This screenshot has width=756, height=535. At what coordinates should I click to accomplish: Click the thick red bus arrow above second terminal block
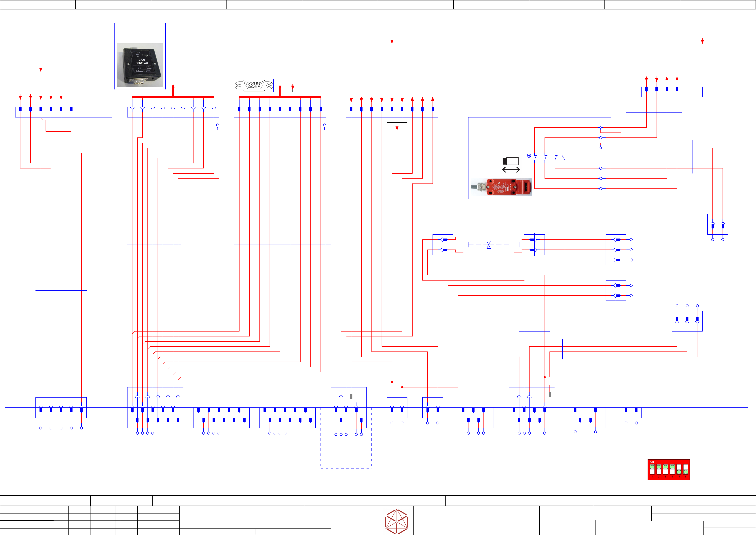pos(173,90)
